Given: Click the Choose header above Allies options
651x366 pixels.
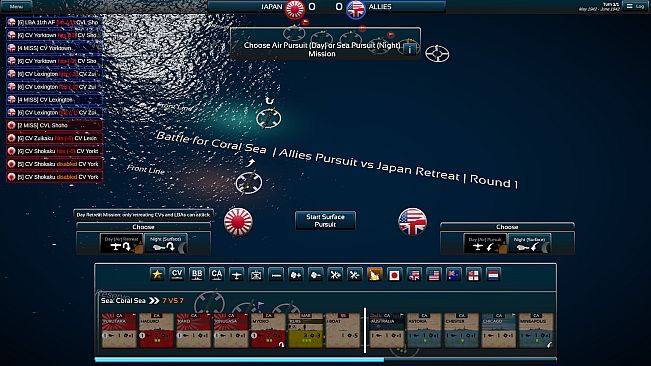Looking at the screenshot, I should click(507, 227).
